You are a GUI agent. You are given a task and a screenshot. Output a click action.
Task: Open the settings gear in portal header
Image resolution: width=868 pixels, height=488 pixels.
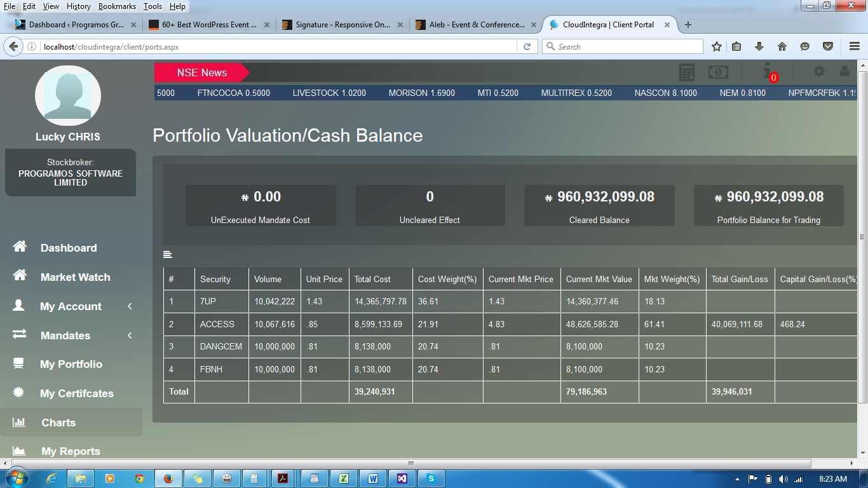pyautogui.click(x=819, y=72)
